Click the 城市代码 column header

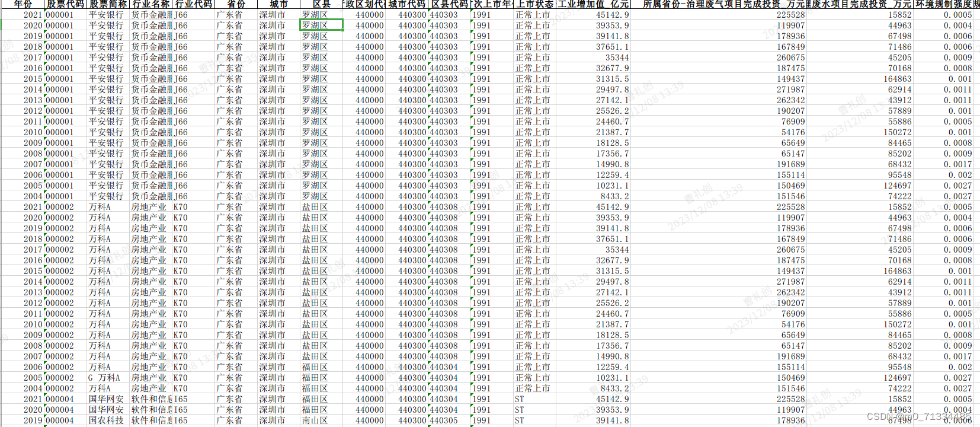[407, 4]
